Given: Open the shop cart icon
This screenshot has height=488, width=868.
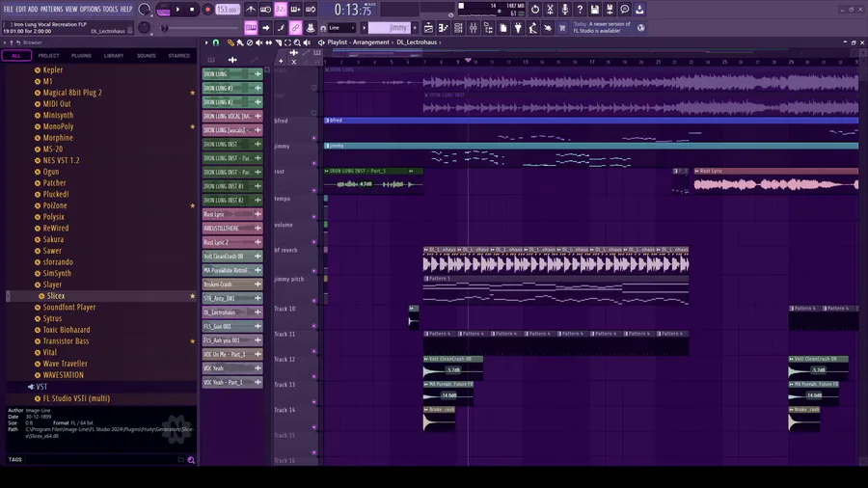Looking at the screenshot, I should pyautogui.click(x=562, y=28).
